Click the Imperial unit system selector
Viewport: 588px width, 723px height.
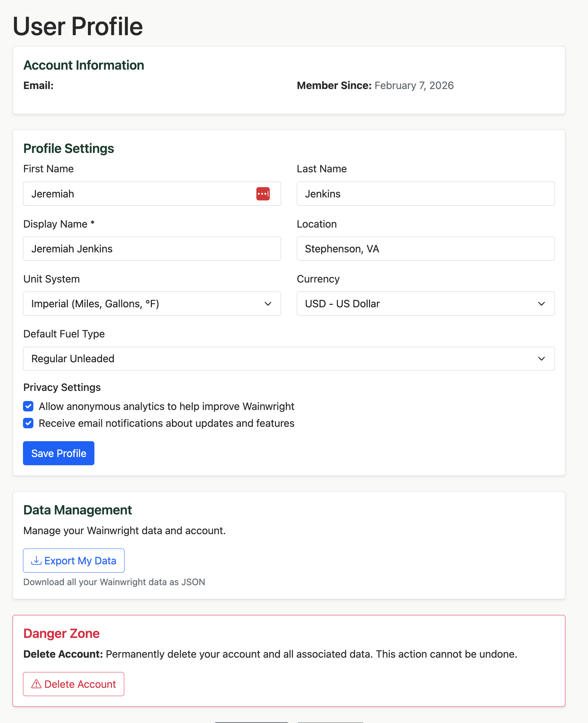coord(152,303)
